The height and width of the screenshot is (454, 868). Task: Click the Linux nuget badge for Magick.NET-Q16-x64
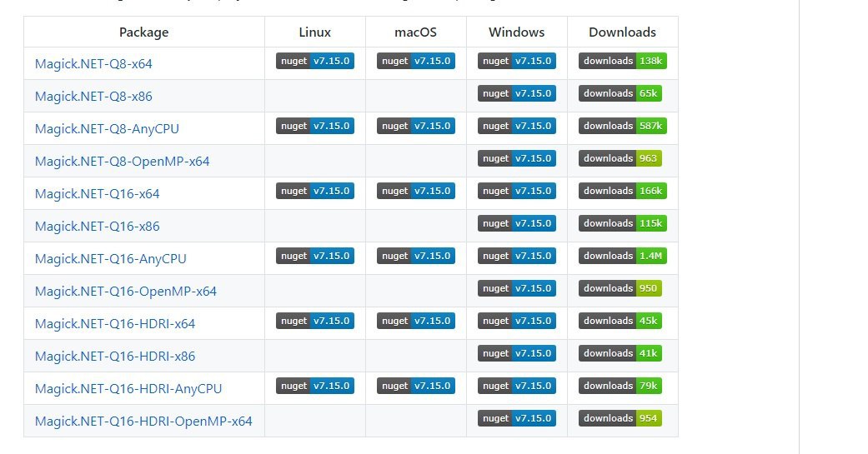315,191
